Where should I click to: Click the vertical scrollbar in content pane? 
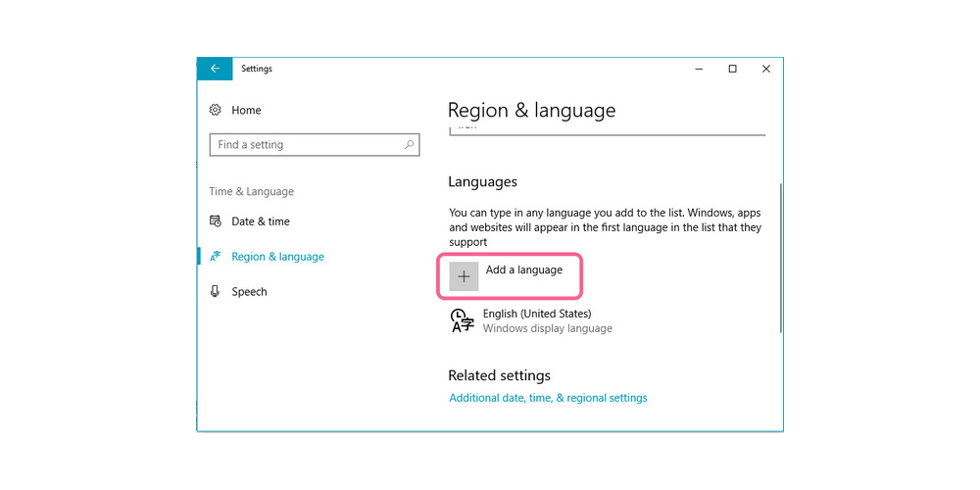(780, 255)
